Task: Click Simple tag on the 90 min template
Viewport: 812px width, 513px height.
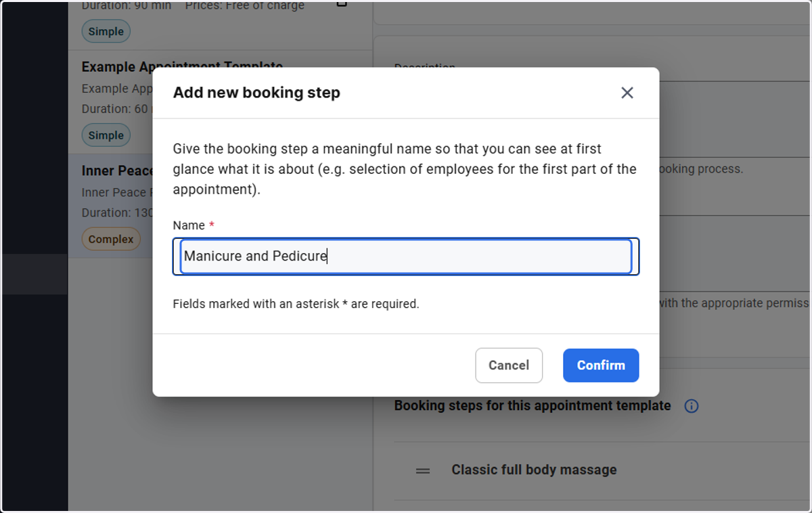Action: coord(106,31)
